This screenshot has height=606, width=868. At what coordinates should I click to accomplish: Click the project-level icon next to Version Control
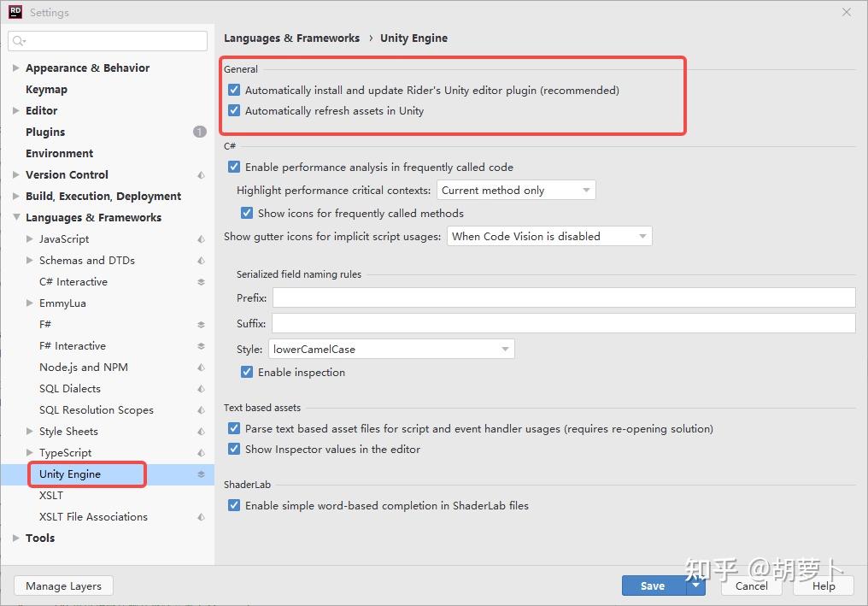click(201, 175)
